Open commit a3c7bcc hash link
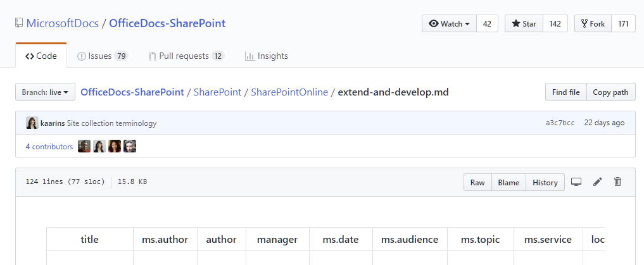 (x=560, y=123)
